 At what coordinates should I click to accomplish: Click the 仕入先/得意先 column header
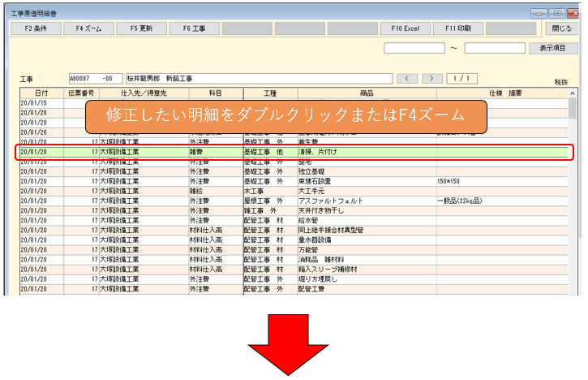pyautogui.click(x=144, y=93)
